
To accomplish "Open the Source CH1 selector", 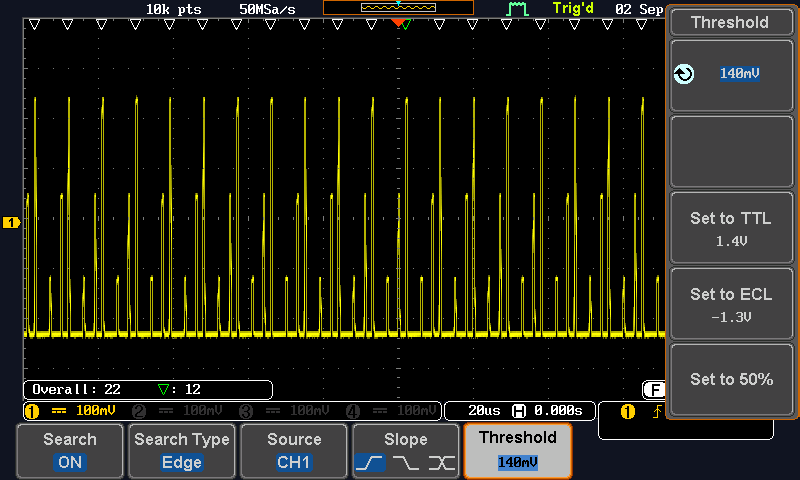I will [294, 451].
